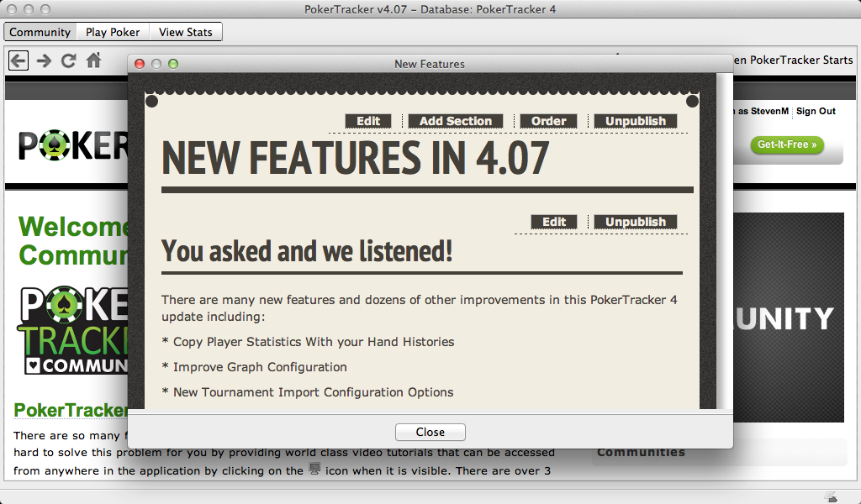Click the PokerTracker Community logo image
Screen dimensions: 861x504
72,330
